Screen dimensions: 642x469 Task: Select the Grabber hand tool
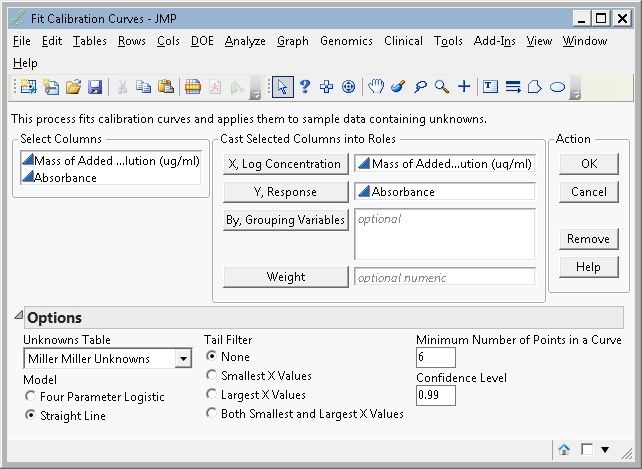click(x=375, y=86)
